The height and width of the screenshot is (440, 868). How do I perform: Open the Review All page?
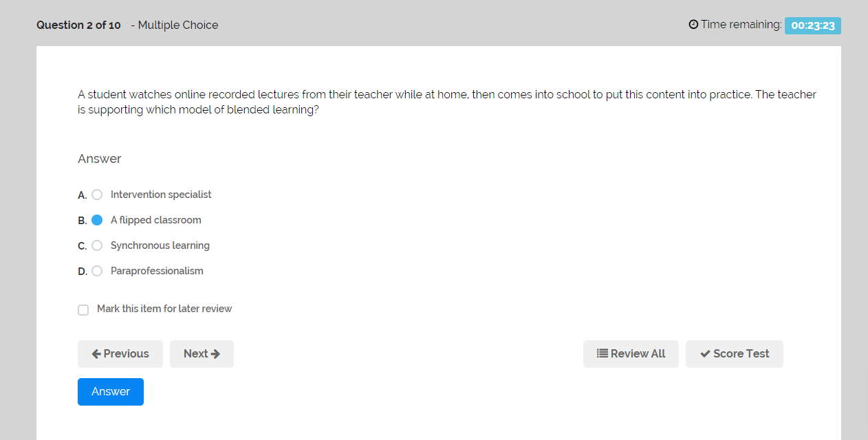[631, 354]
